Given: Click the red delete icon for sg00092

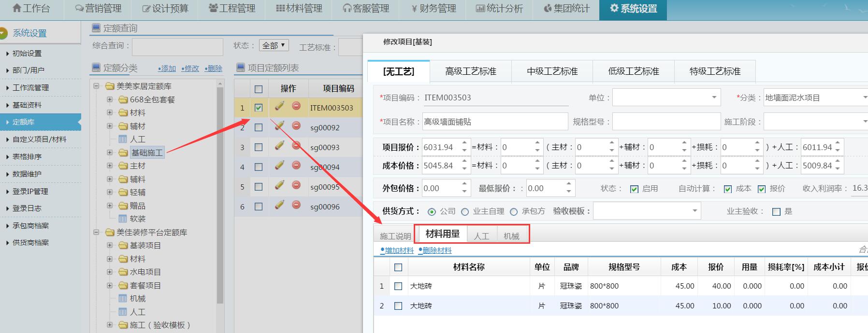Looking at the screenshot, I should click(x=296, y=126).
